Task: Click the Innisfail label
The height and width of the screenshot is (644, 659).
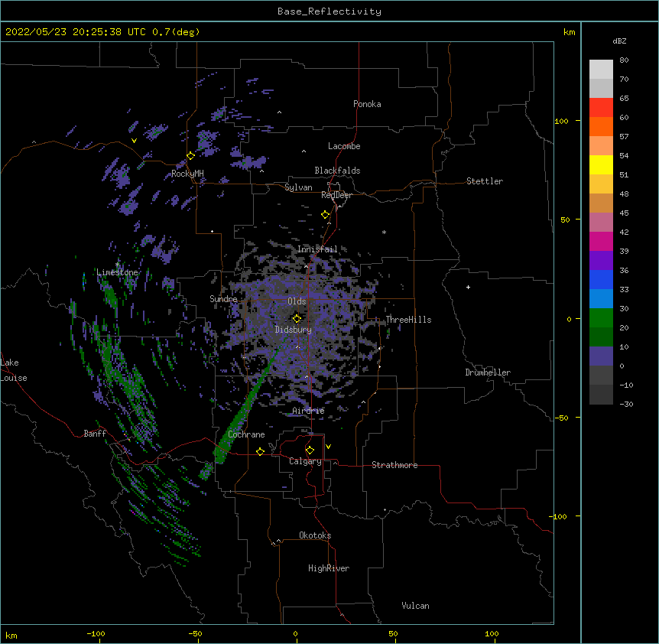Action: pyautogui.click(x=317, y=249)
